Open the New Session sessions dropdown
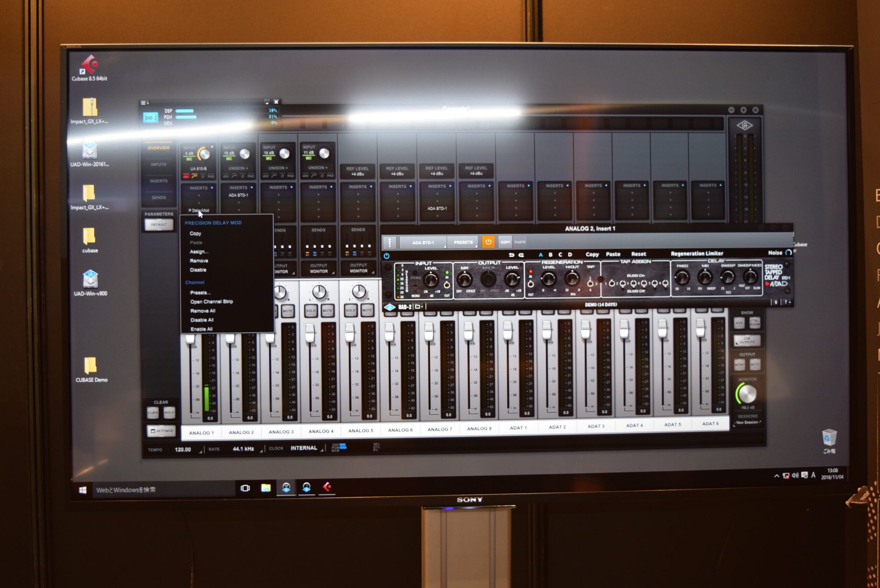Viewport: 880px width, 588px height. click(x=748, y=423)
